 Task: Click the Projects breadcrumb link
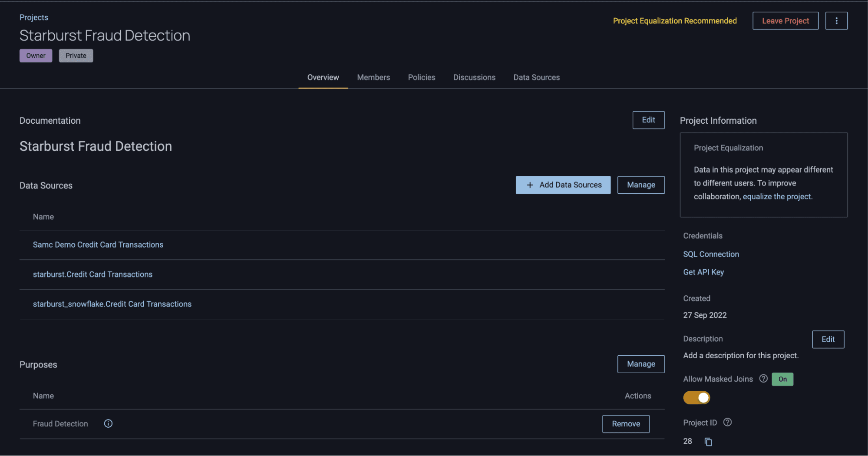34,17
